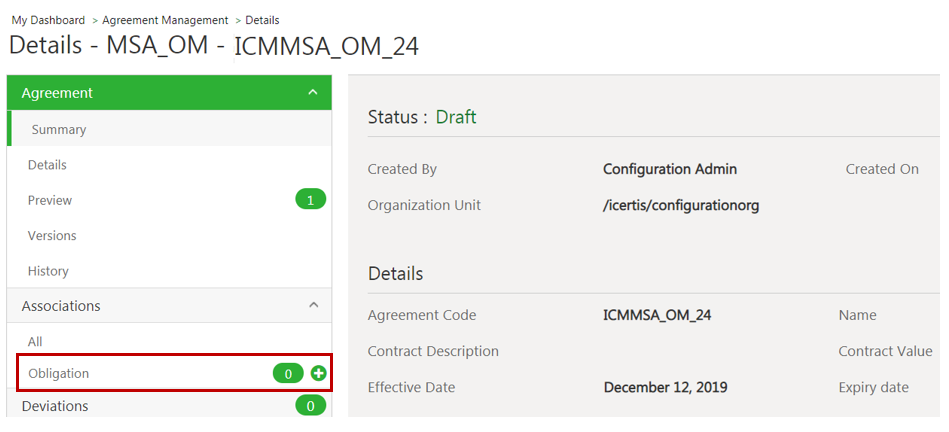Screen dimensions: 949x432
Task: Click the Obligation count badge showing 0
Action: pyautogui.click(x=288, y=373)
